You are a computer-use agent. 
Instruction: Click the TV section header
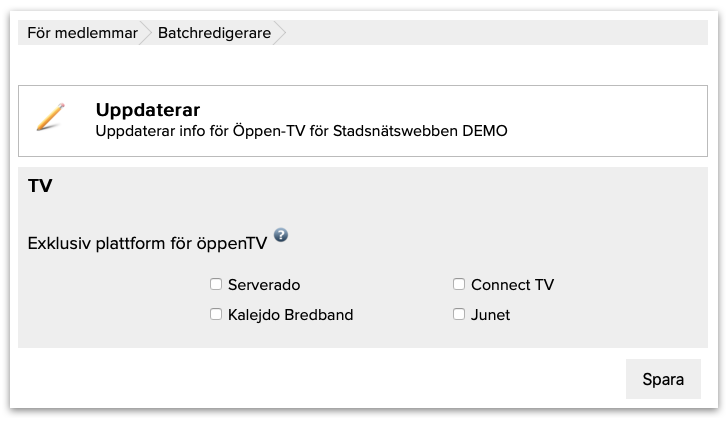(40, 186)
